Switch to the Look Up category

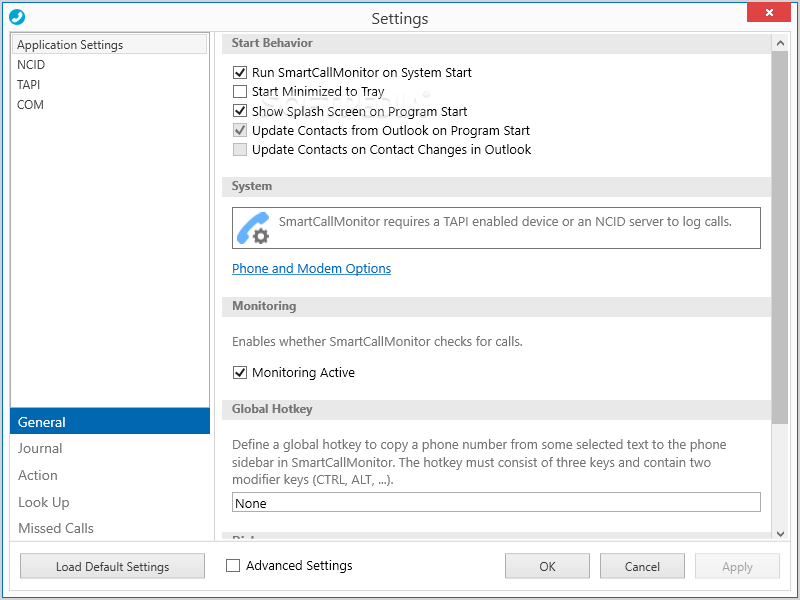[110, 502]
